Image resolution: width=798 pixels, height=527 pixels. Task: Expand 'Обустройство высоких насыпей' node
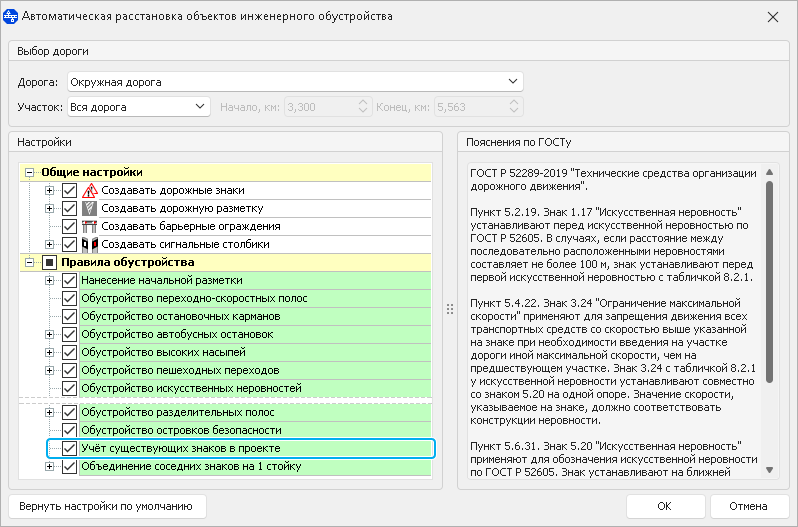click(49, 353)
